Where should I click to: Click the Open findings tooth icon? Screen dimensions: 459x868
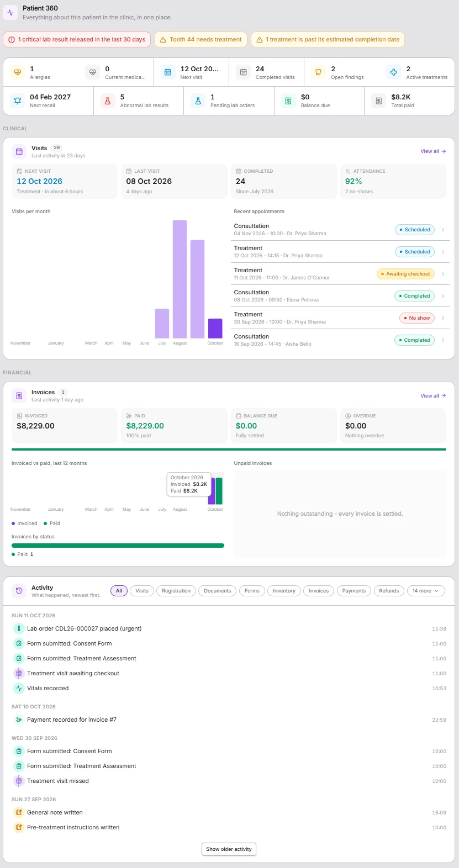pyautogui.click(x=318, y=72)
